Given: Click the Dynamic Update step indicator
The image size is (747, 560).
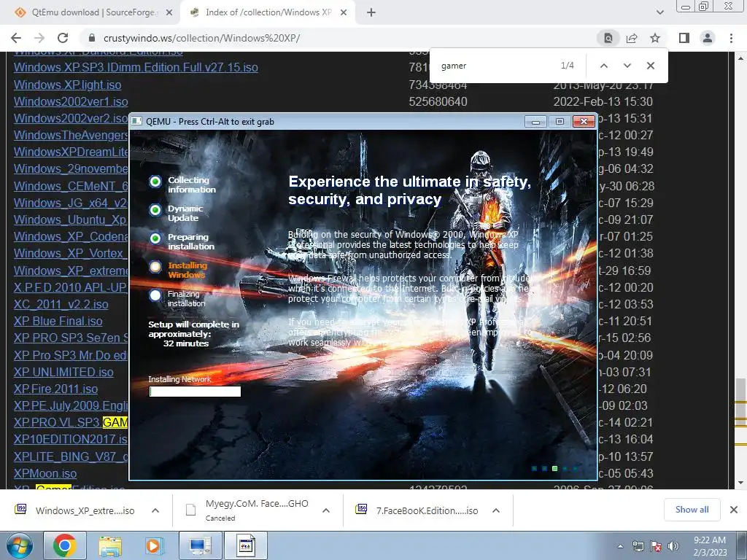Looking at the screenshot, I should pyautogui.click(x=155, y=210).
